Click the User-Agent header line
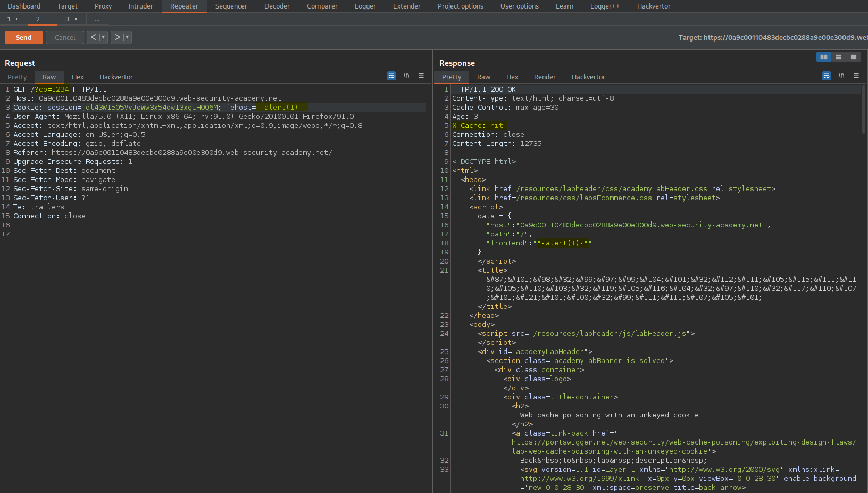This screenshot has height=493, width=868. point(183,117)
